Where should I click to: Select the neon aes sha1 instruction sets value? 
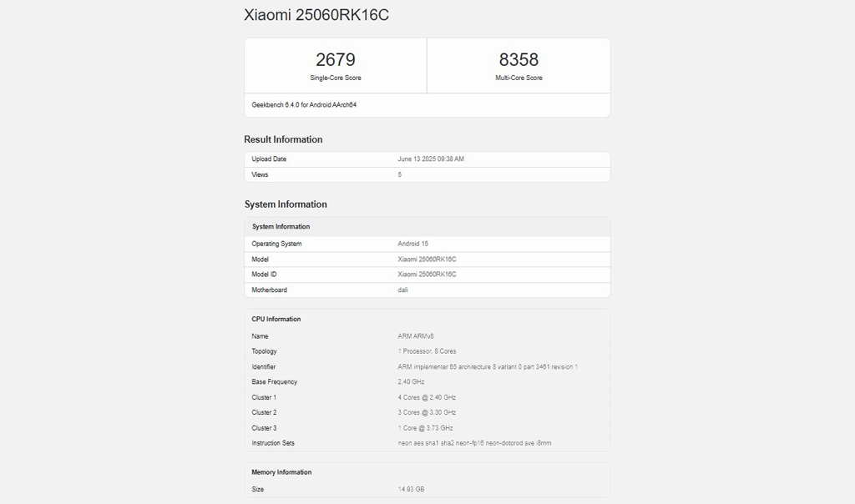(x=474, y=443)
